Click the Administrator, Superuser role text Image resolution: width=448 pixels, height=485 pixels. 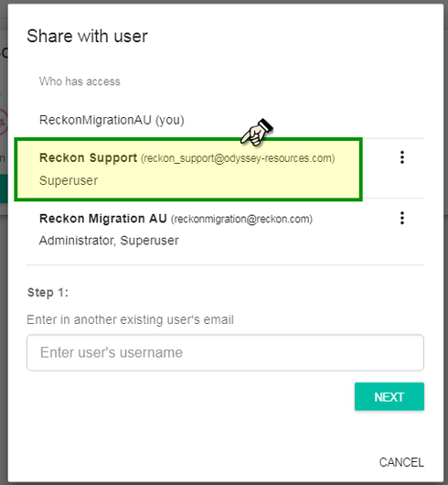click(109, 241)
